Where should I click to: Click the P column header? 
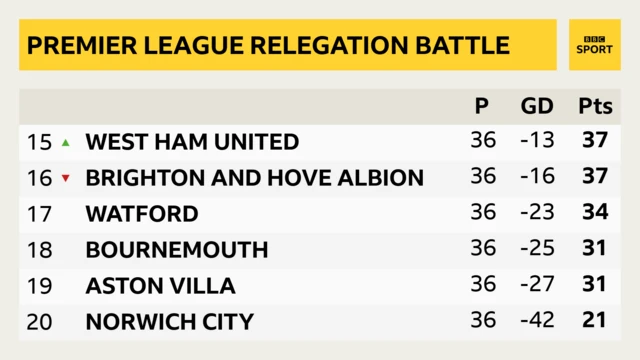482,106
